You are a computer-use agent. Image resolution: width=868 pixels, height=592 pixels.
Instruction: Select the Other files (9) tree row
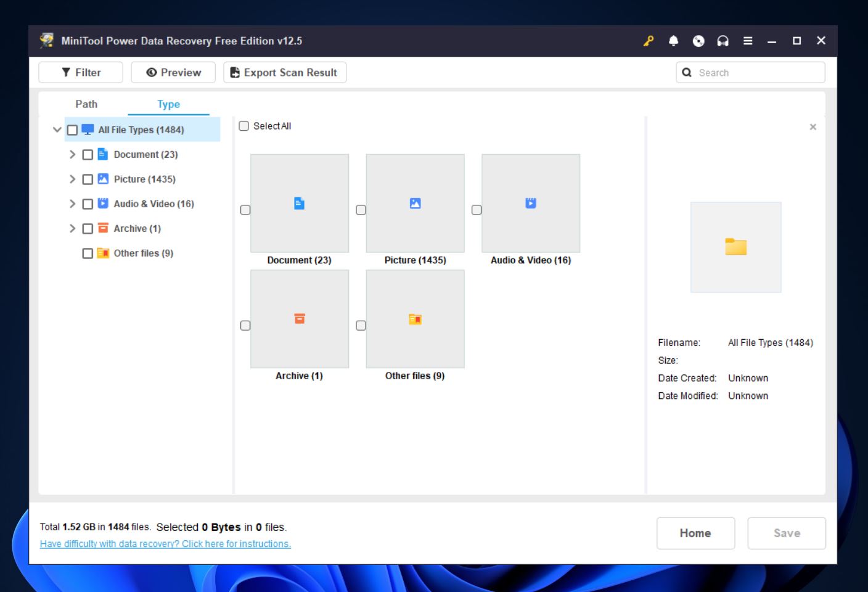[142, 253]
